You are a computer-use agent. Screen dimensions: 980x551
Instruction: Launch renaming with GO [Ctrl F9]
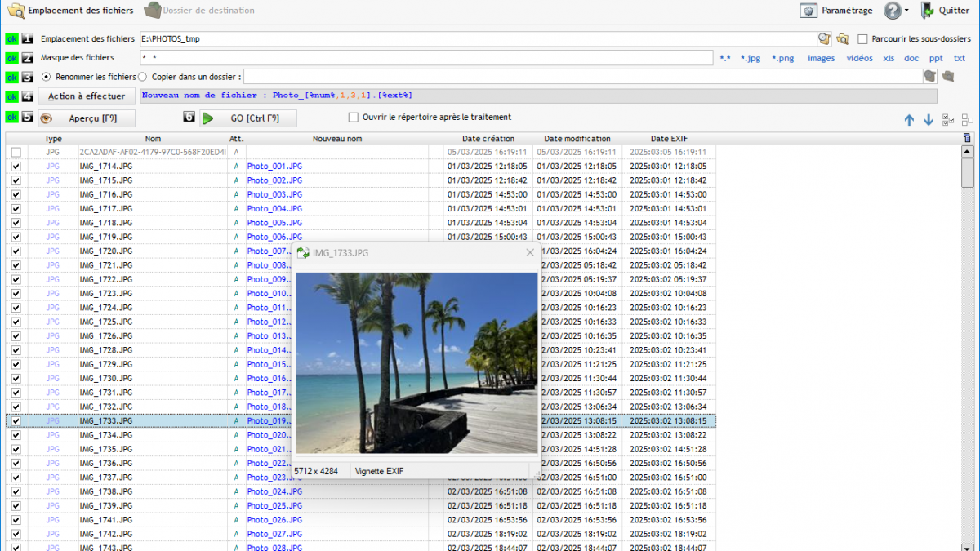248,118
